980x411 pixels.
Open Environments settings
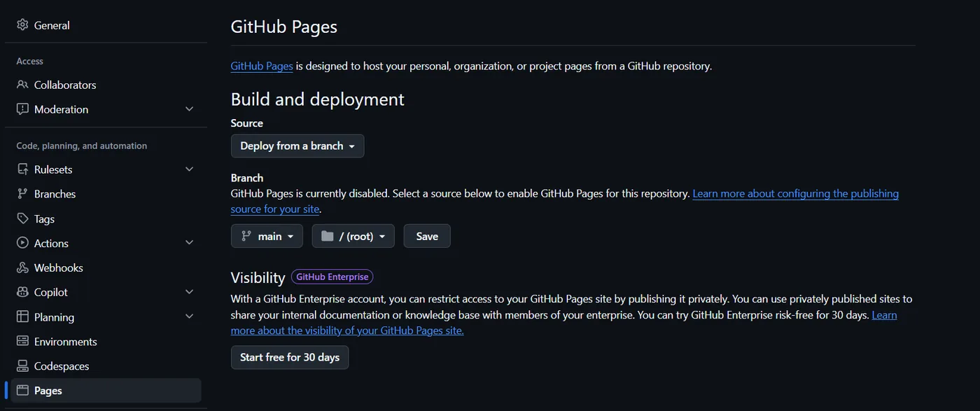click(106, 342)
